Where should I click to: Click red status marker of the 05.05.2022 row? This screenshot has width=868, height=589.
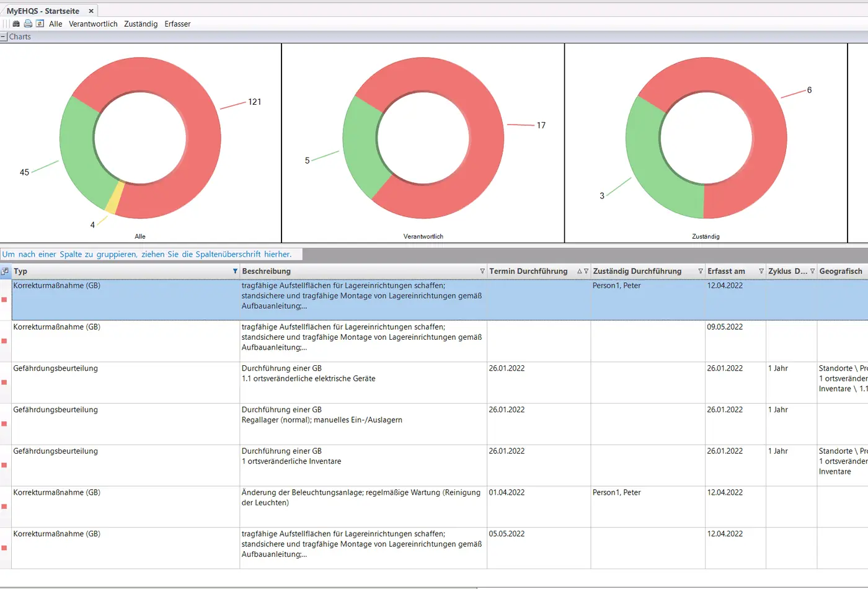coord(4,548)
